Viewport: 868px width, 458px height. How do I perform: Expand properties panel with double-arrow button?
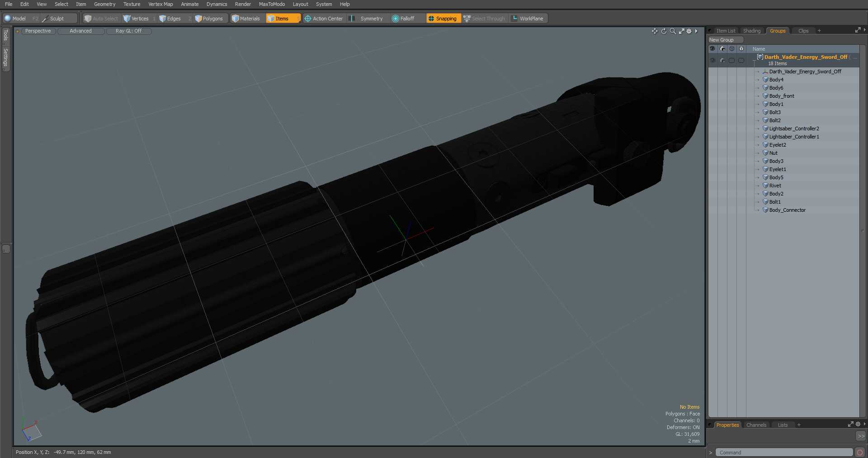tap(861, 436)
